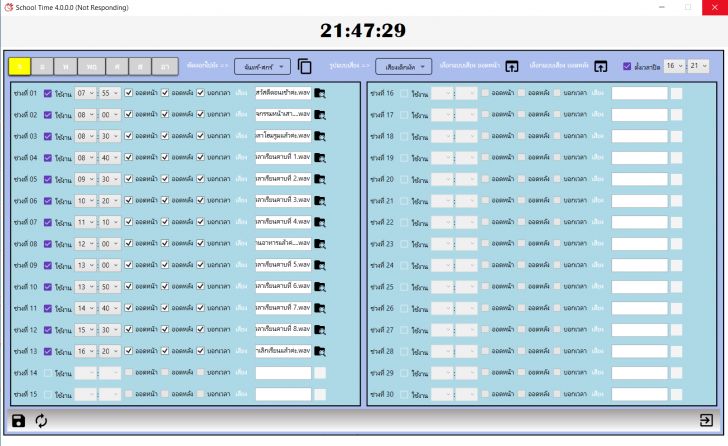Toggle ออดหน้า checkbox for period 02
The image size is (728, 446).
pyautogui.click(x=129, y=114)
